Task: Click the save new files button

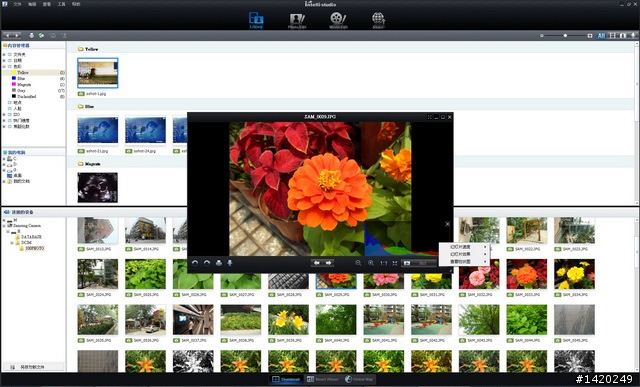Action: coord(33,367)
